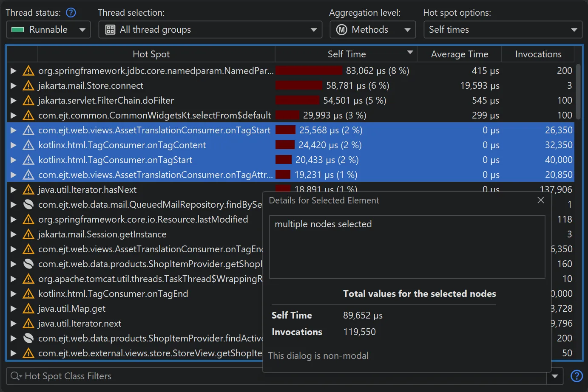Screen dimensions: 588x392
Task: Open the Aggregation level Methods dropdown
Action: point(373,30)
